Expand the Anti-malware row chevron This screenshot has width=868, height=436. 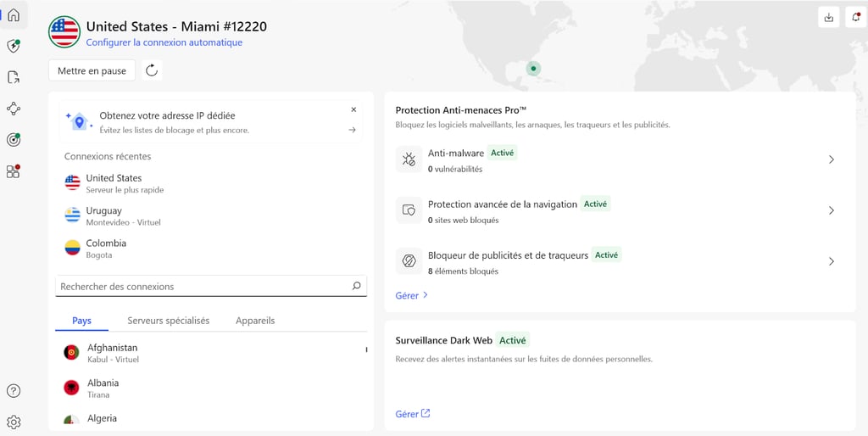[831, 159]
